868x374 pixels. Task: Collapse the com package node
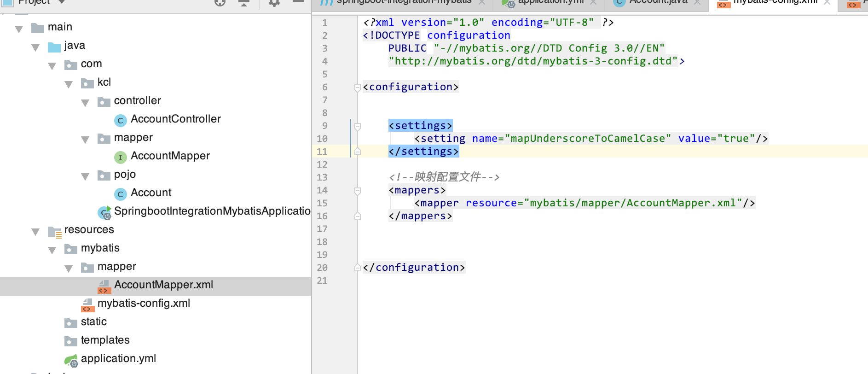(x=52, y=65)
